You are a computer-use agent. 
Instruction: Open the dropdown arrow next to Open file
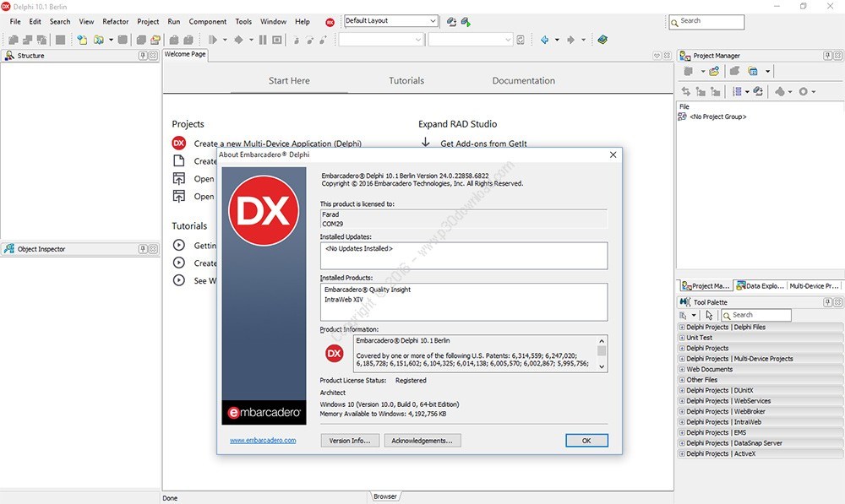point(111,40)
